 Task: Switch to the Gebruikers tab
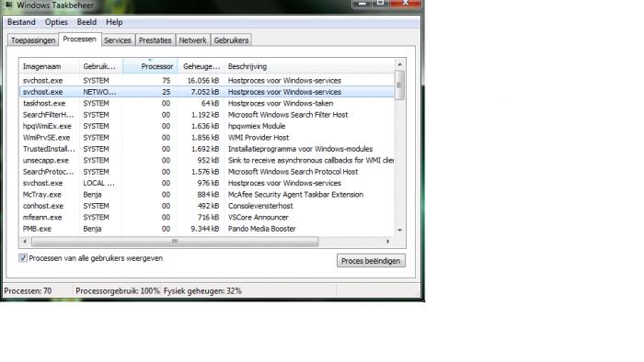pyautogui.click(x=231, y=40)
